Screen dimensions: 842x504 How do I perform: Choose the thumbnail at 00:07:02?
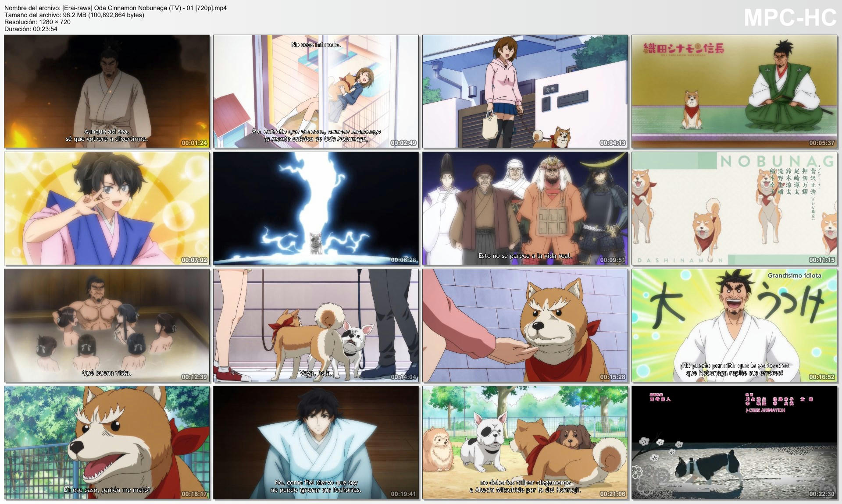point(107,209)
